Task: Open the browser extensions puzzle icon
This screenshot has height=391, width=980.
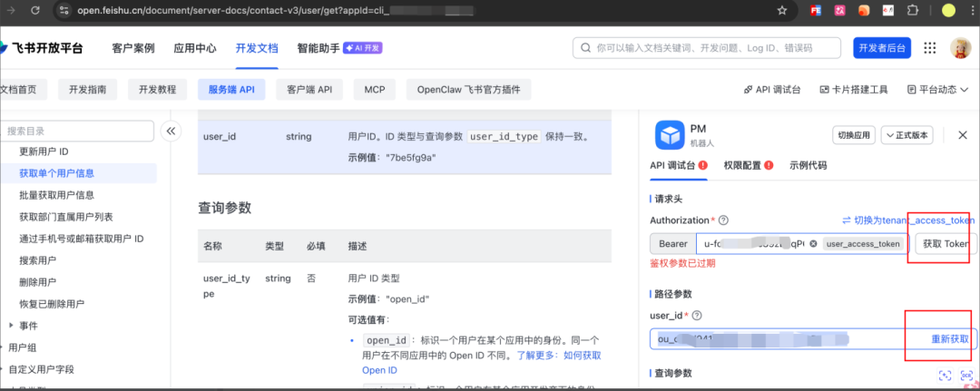Action: point(913,10)
